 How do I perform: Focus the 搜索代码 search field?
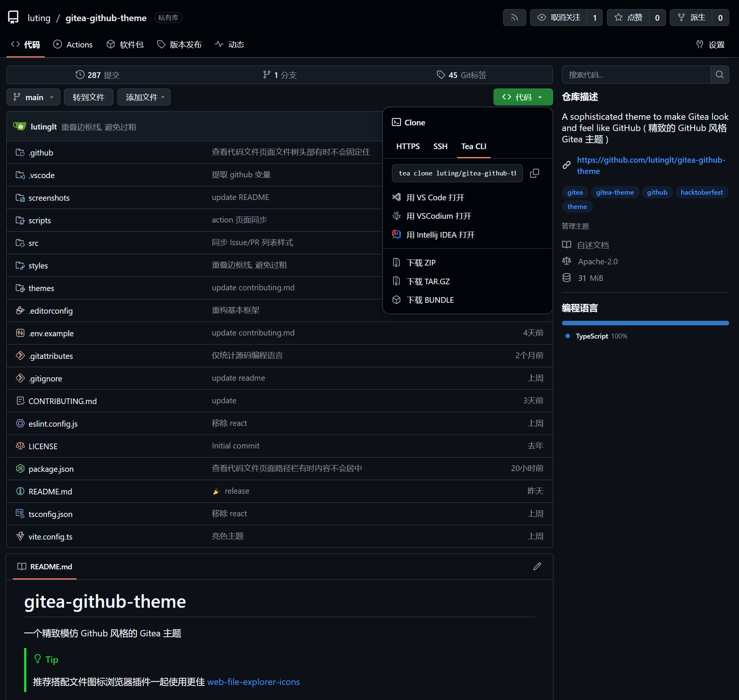[636, 75]
